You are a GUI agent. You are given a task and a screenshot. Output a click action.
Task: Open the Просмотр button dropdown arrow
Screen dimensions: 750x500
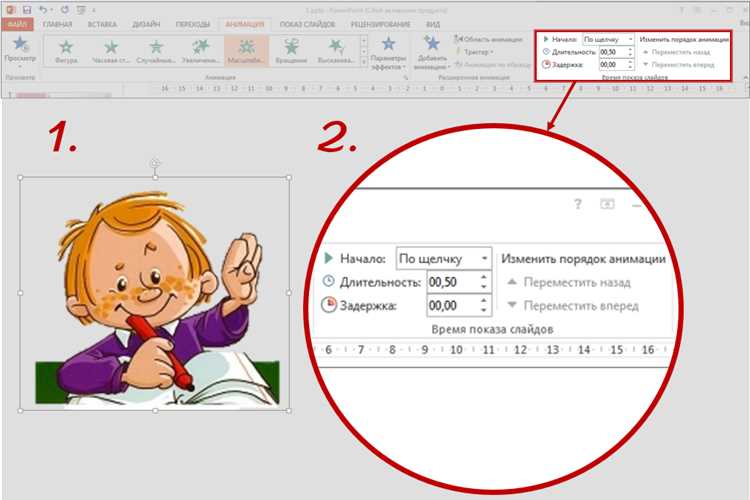click(x=20, y=67)
